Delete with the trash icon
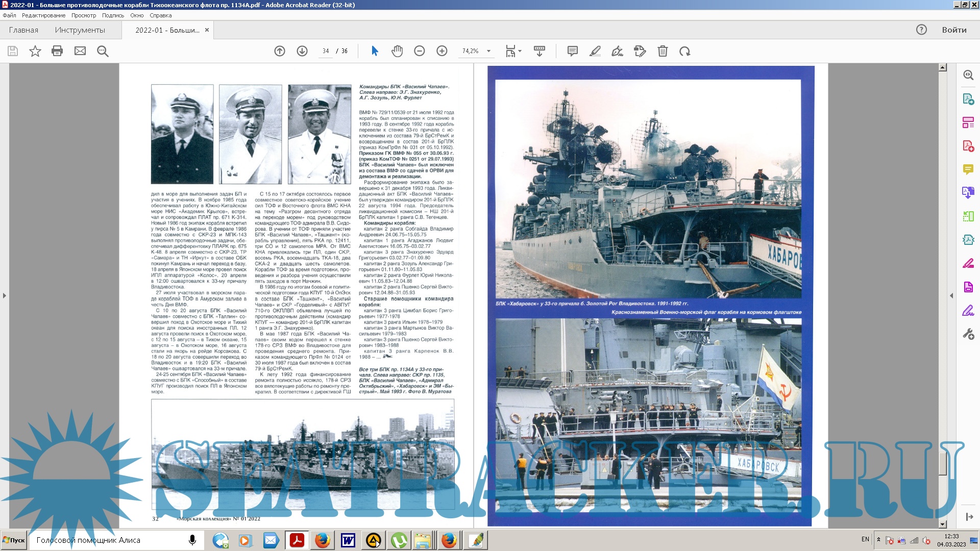The image size is (980, 551). (x=663, y=51)
